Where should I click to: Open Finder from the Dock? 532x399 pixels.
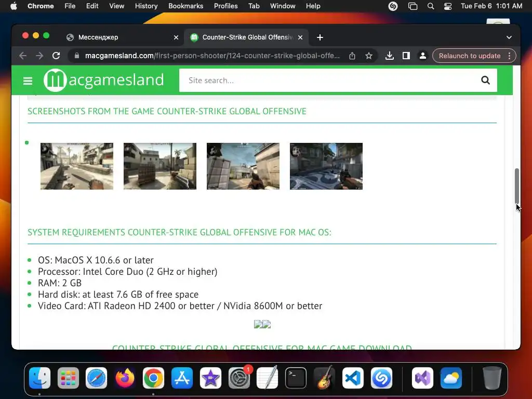coord(39,378)
